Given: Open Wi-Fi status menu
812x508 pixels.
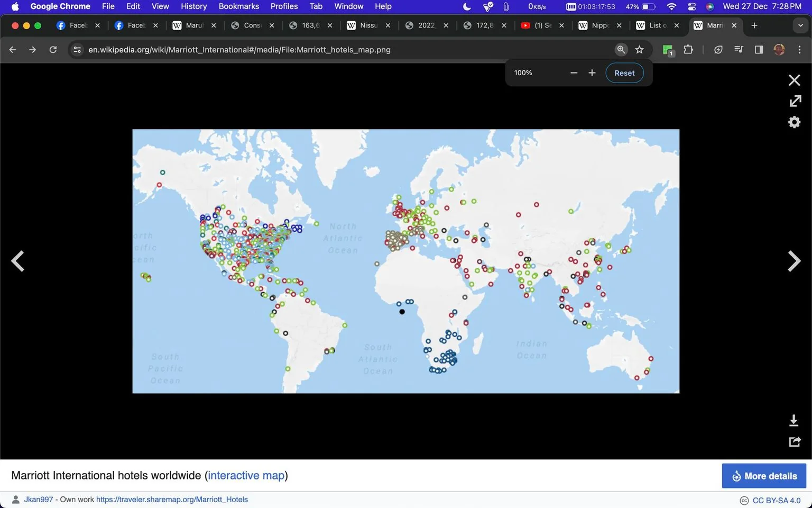Looking at the screenshot, I should [x=671, y=6].
